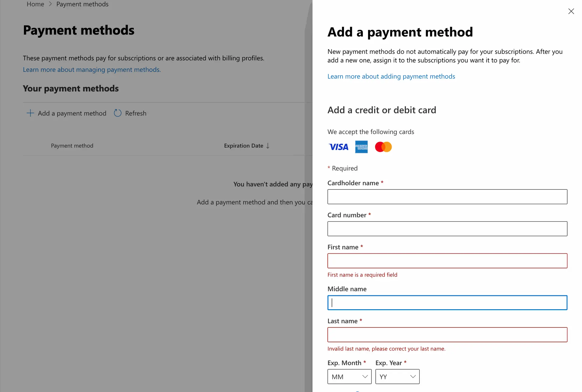582x392 pixels.
Task: Click the plus icon to add payment method
Action: coord(30,113)
